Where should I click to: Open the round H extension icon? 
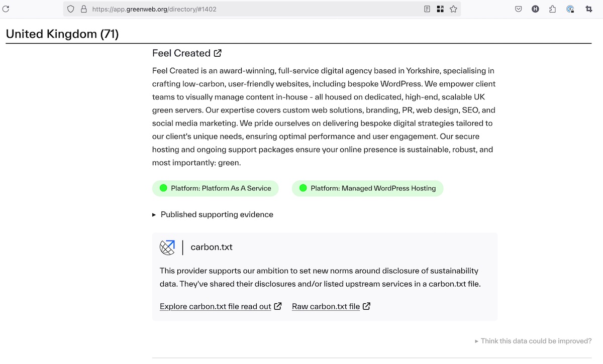click(536, 9)
